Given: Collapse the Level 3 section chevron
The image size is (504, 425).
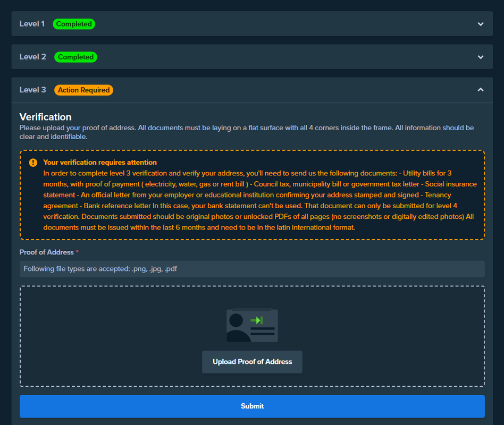Looking at the screenshot, I should coord(481,90).
